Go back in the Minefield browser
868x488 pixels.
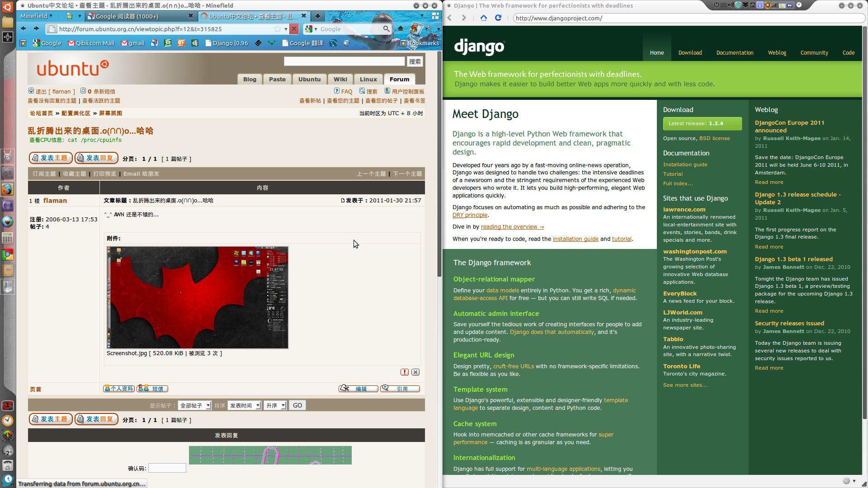pos(23,28)
